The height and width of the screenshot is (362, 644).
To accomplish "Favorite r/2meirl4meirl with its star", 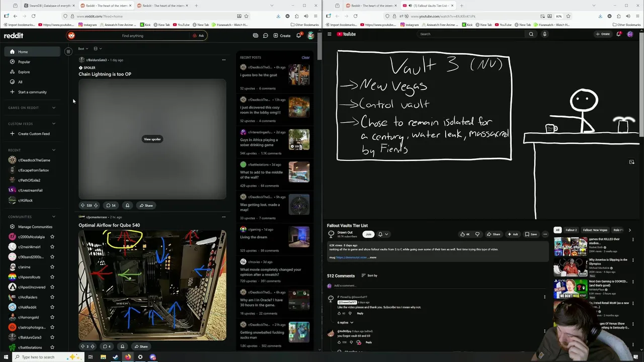I will (52, 247).
